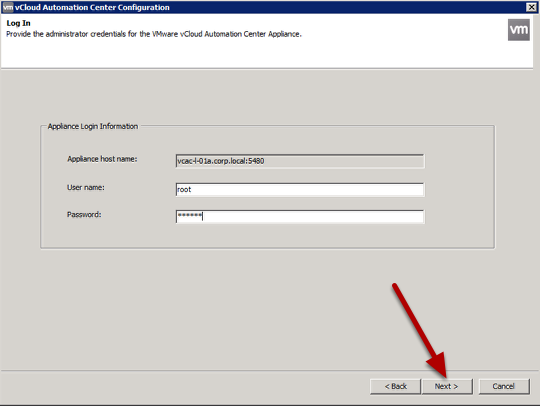
Task: Click the window title bar text
Action: [x=92, y=7]
